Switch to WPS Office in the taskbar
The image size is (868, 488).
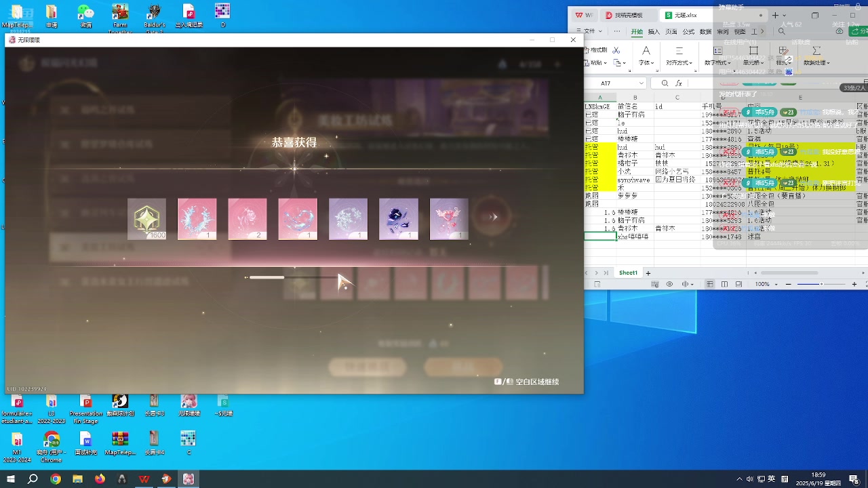click(144, 479)
